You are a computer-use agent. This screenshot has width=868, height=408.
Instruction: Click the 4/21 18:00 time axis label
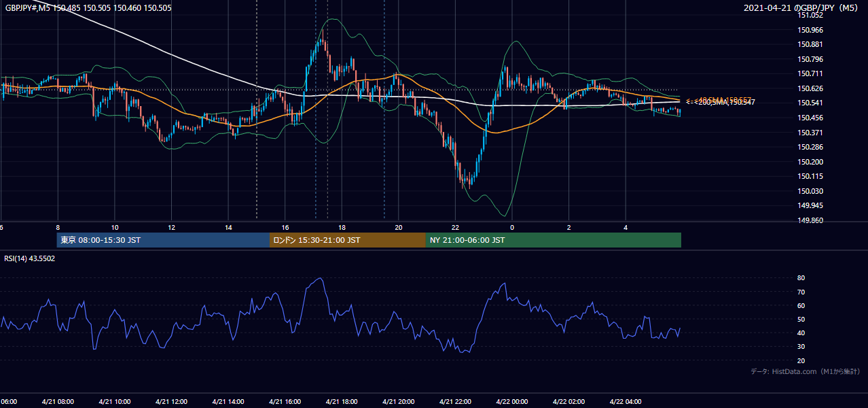click(x=342, y=402)
